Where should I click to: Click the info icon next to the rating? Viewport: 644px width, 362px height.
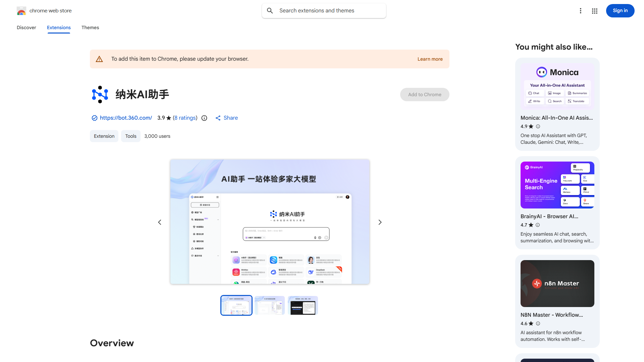(x=204, y=118)
